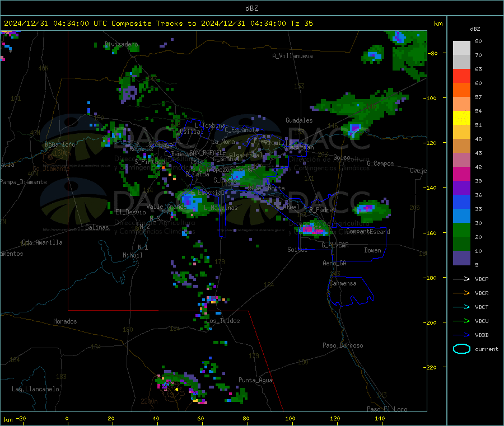The width and height of the screenshot is (504, 426).
Task: Click the Carmensa location label
Action: point(343,283)
